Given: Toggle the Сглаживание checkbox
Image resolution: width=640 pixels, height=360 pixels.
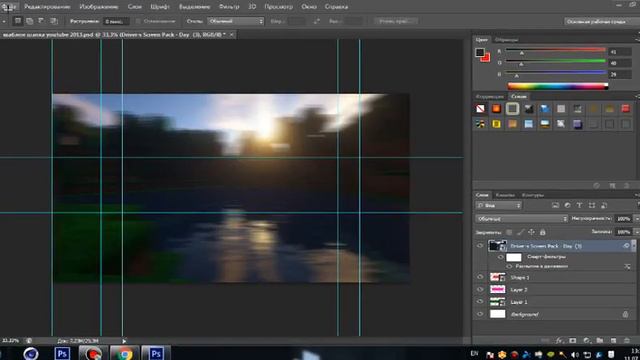Looking at the screenshot, I should pyautogui.click(x=138, y=21).
